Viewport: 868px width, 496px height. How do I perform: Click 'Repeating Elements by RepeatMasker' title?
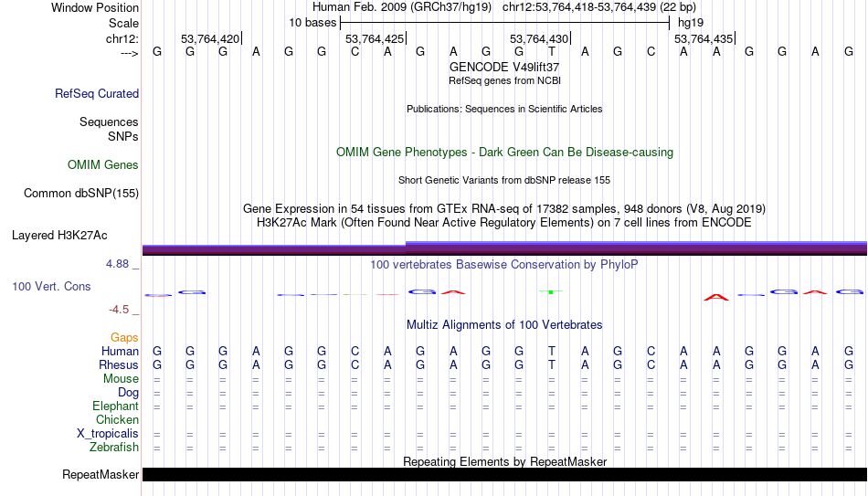pos(505,461)
